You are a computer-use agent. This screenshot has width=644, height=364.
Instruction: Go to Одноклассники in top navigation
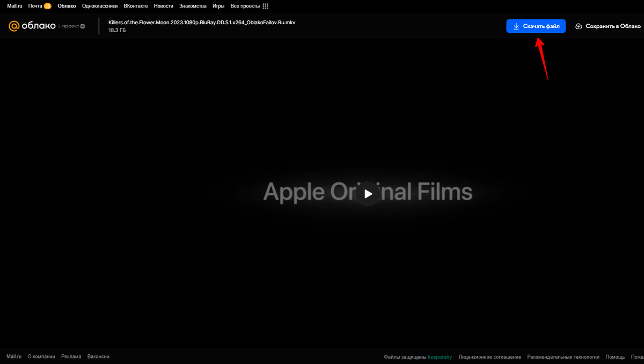(x=100, y=6)
